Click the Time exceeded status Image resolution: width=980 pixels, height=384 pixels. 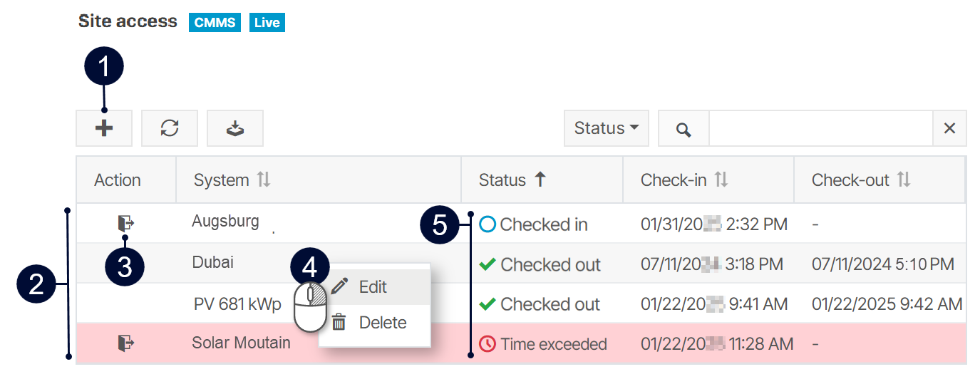543,344
